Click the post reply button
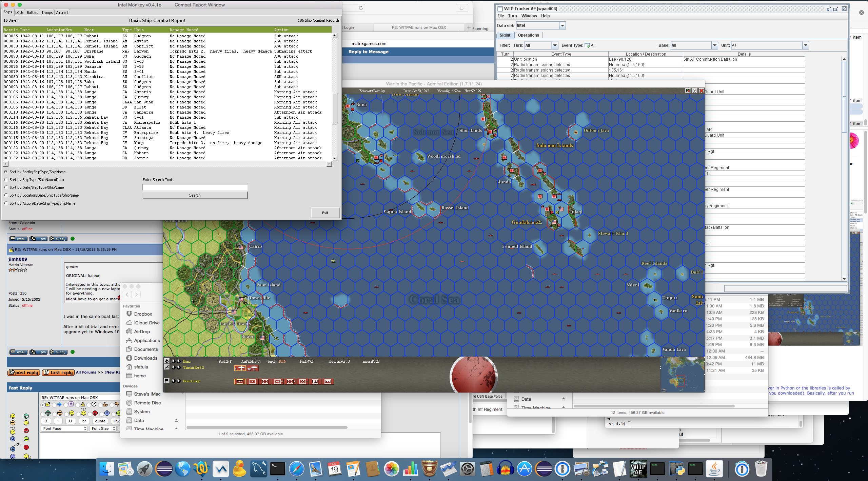 pyautogui.click(x=24, y=373)
